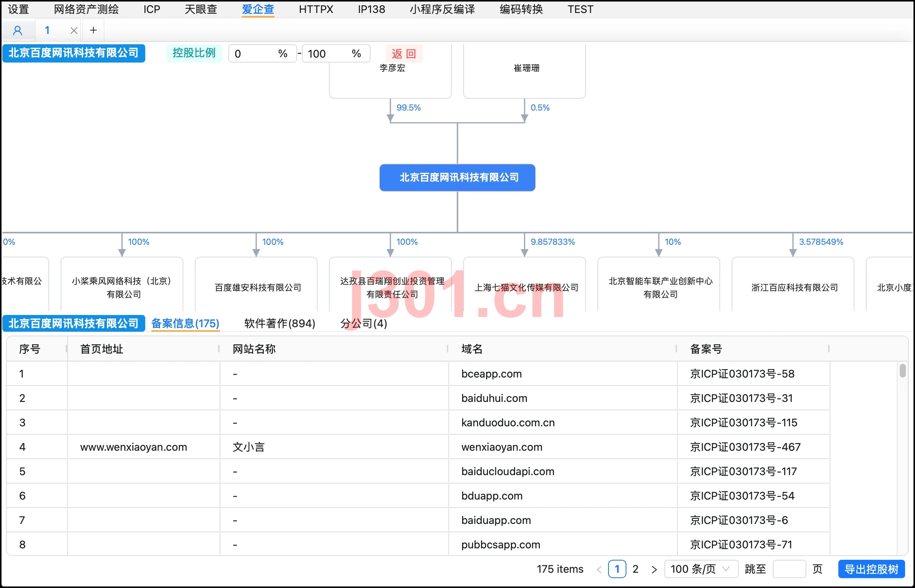Click the central 北京百度网讯科技有限公司 node
This screenshot has height=588, width=915.
click(457, 178)
